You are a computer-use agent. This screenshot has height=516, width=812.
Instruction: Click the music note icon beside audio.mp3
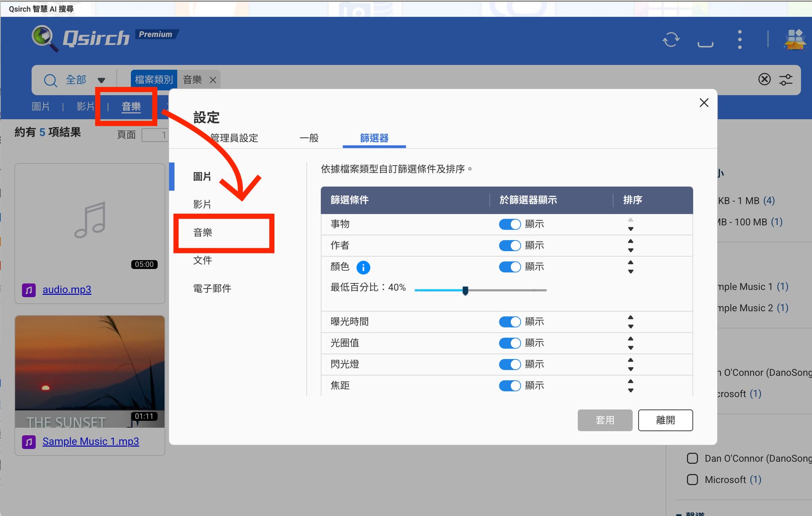(29, 290)
